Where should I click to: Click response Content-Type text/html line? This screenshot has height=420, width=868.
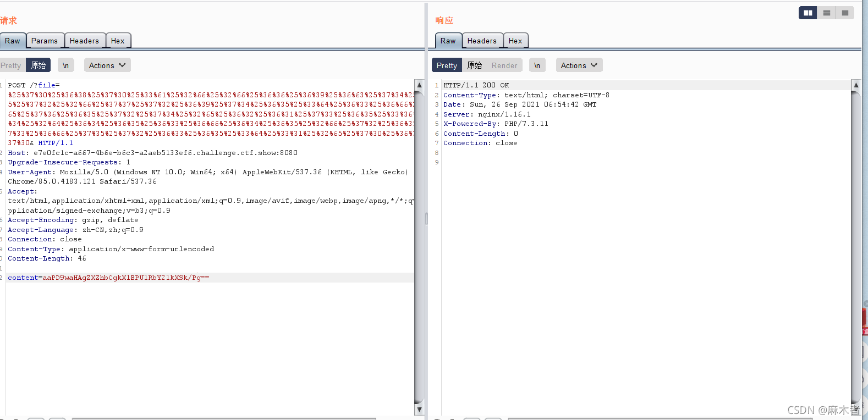click(x=526, y=95)
